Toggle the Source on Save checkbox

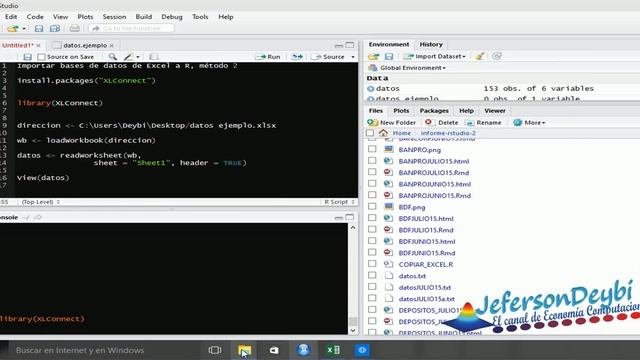41,57
